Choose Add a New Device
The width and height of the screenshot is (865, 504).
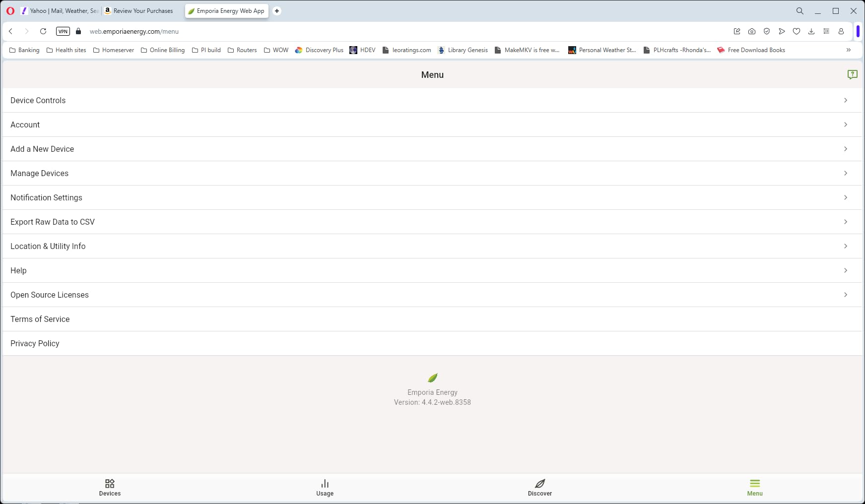[432, 149]
